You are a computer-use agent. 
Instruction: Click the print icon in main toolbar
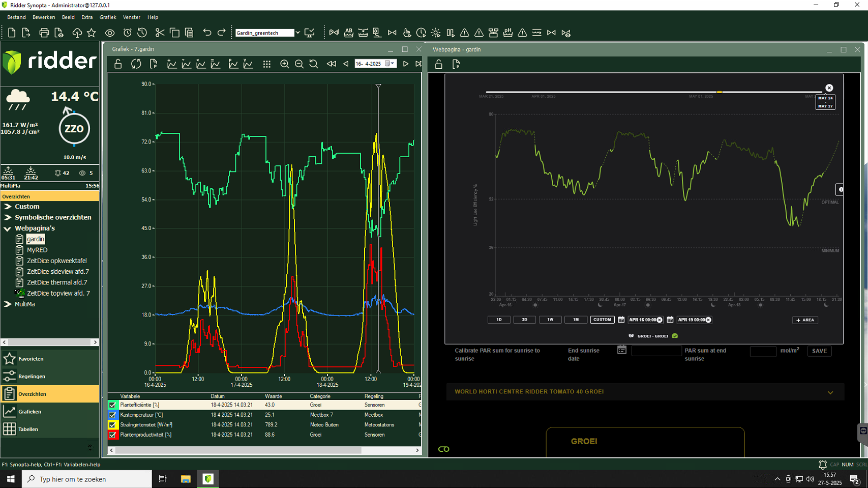pyautogui.click(x=44, y=33)
